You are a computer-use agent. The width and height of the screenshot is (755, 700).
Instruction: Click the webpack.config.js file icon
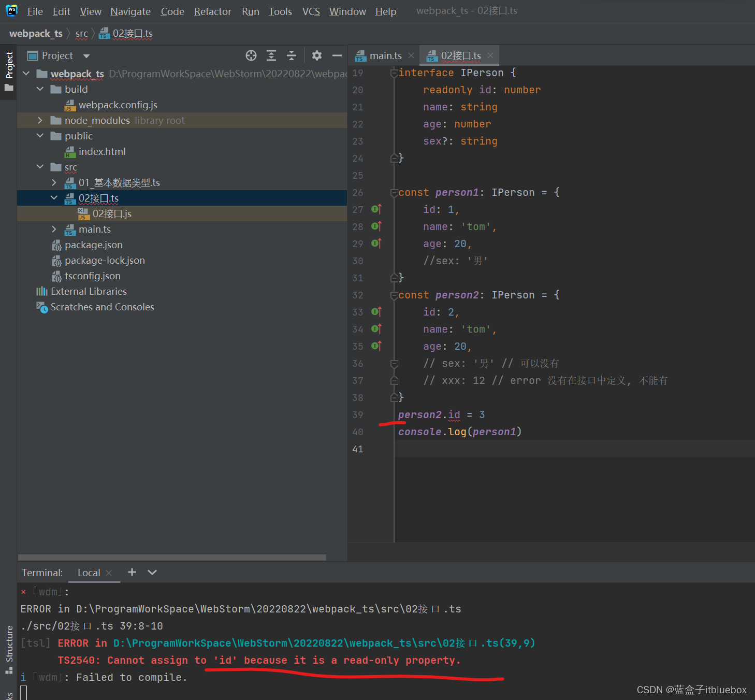point(70,105)
